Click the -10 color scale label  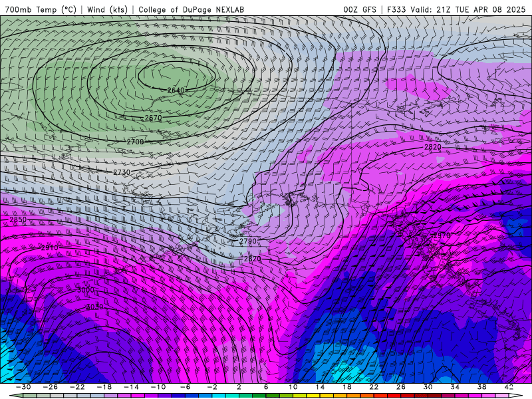tap(158, 387)
